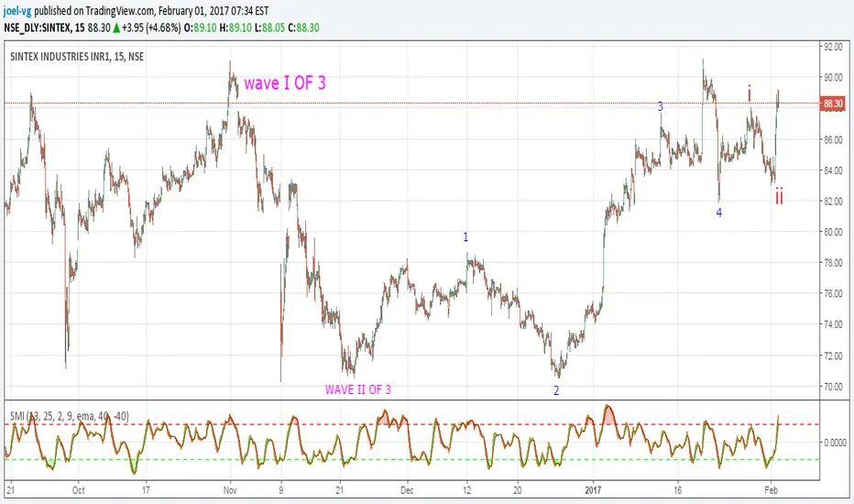Click the 80.00 price axis label
Screen dimensions: 854x504
click(x=833, y=232)
